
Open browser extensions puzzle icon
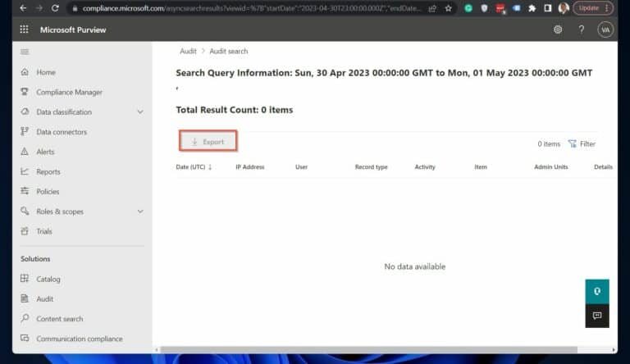(x=532, y=8)
